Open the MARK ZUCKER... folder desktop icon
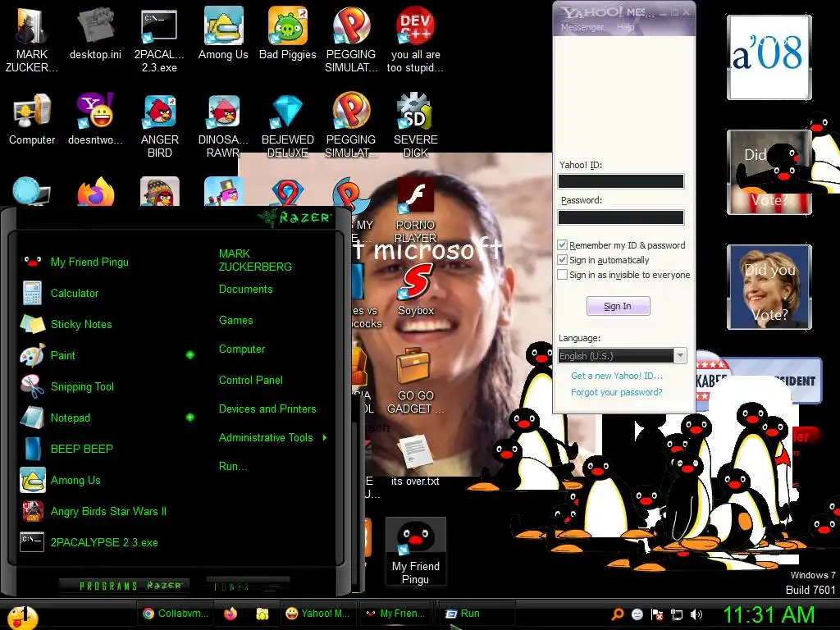The width and height of the screenshot is (840, 630). [x=32, y=39]
